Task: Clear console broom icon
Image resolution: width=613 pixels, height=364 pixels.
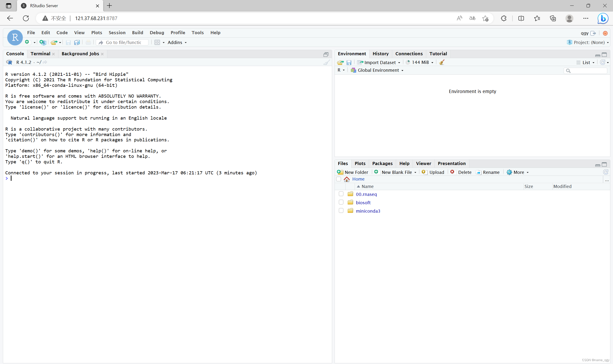Action: coord(327,62)
